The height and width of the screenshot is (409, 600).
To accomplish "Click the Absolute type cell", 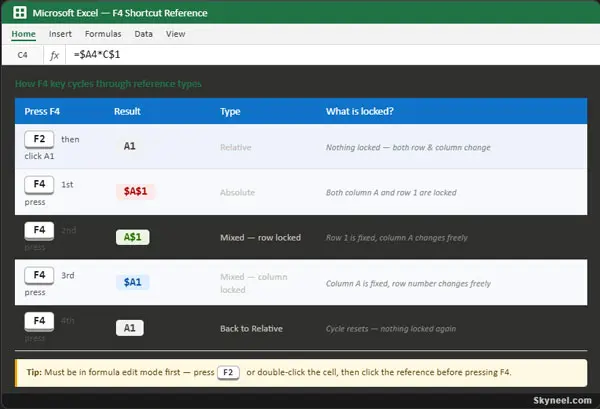I will point(237,192).
